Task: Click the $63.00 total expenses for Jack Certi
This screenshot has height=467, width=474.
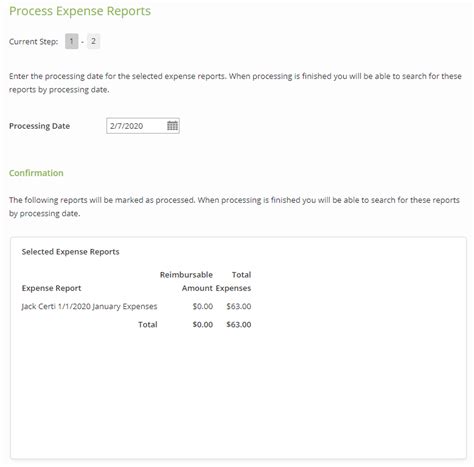Action: point(239,306)
